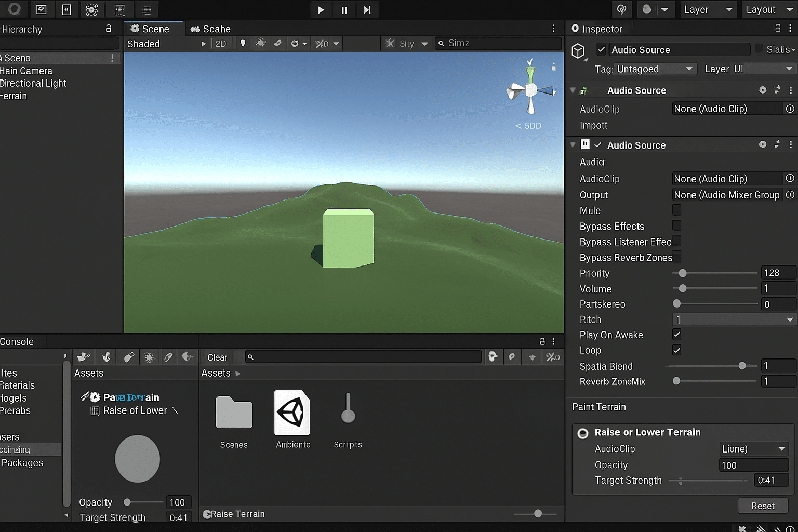Click the Unity Collaborate cloud icon
The height and width of the screenshot is (532, 798).
(622, 9)
